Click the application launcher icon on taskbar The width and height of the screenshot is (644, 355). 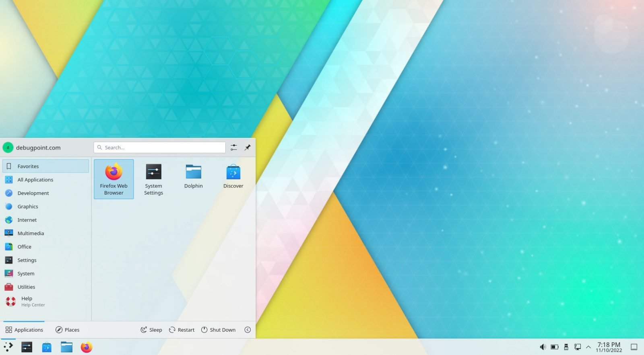click(8, 347)
